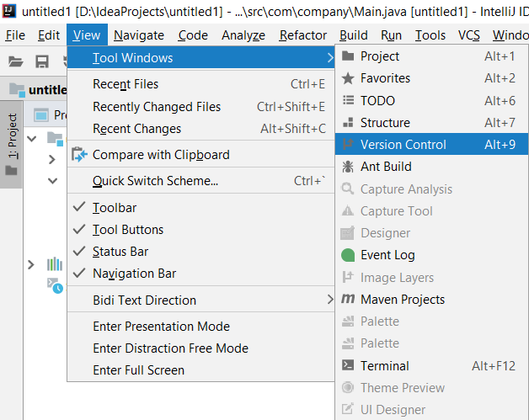This screenshot has height=420, width=529.
Task: Open the Refactor menu
Action: click(303, 35)
